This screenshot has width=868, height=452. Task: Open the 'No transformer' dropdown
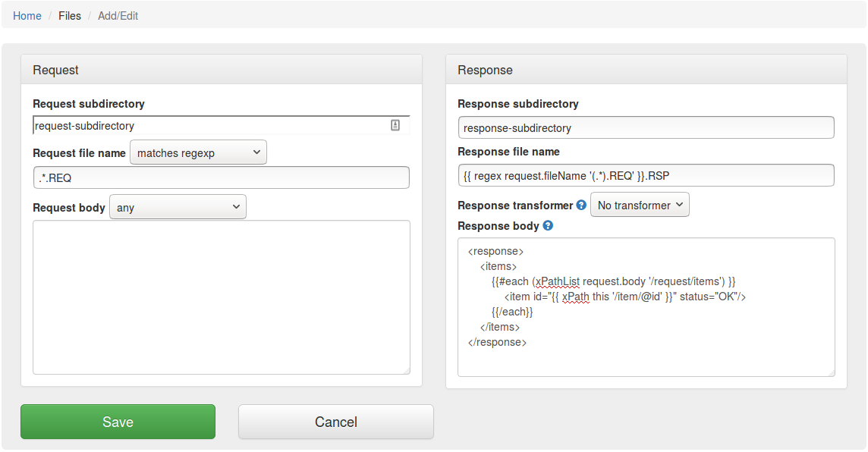[x=639, y=205]
